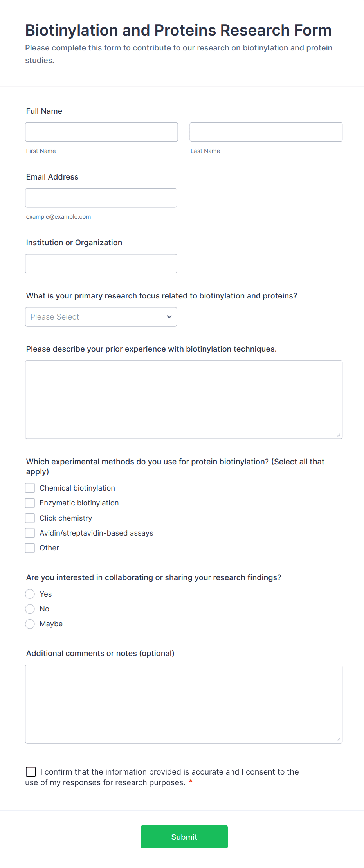Tick the Enzymatic biotinylation option
This screenshot has height=868, width=364.
click(x=30, y=503)
